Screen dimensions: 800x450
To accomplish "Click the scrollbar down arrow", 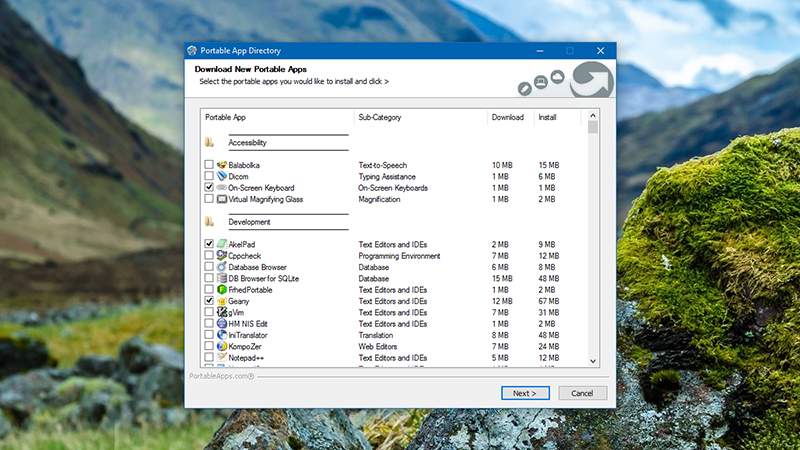I will (592, 361).
